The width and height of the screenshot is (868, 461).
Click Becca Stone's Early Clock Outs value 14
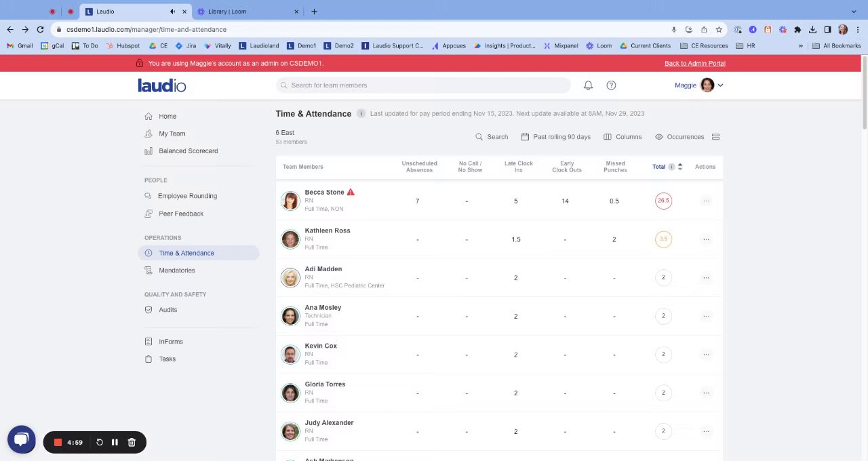[x=565, y=201]
